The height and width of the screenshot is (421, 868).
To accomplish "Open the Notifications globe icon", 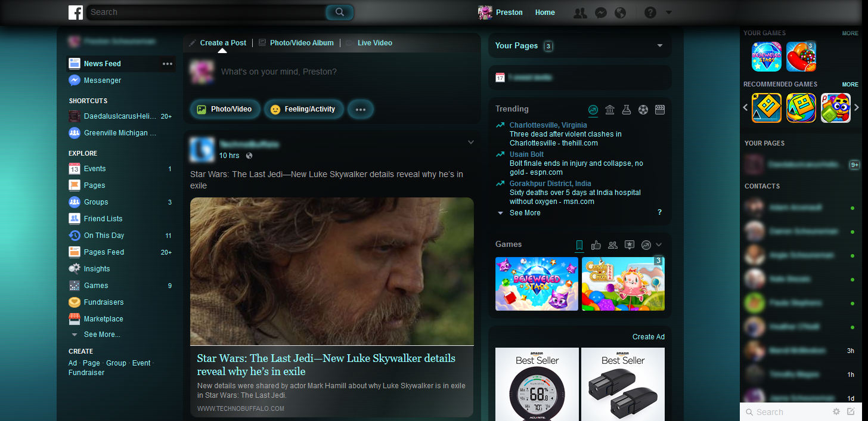I will coord(620,13).
